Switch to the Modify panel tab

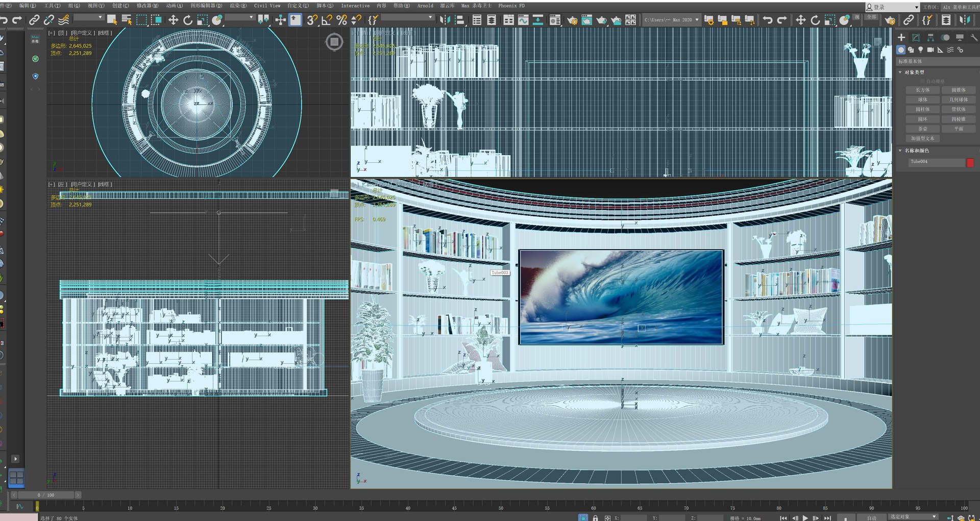coord(916,38)
